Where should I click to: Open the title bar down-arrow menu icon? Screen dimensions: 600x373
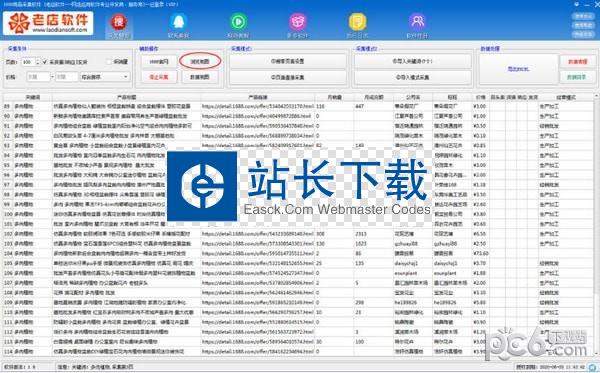(577, 5)
